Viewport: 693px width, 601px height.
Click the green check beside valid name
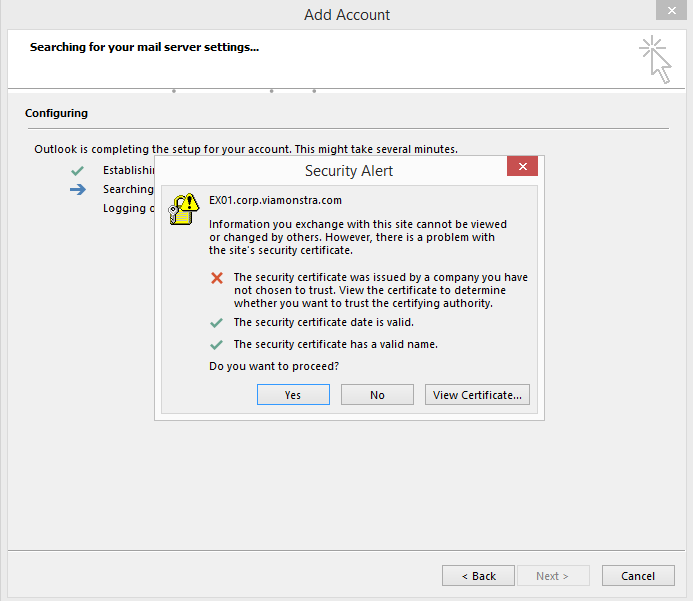point(217,344)
